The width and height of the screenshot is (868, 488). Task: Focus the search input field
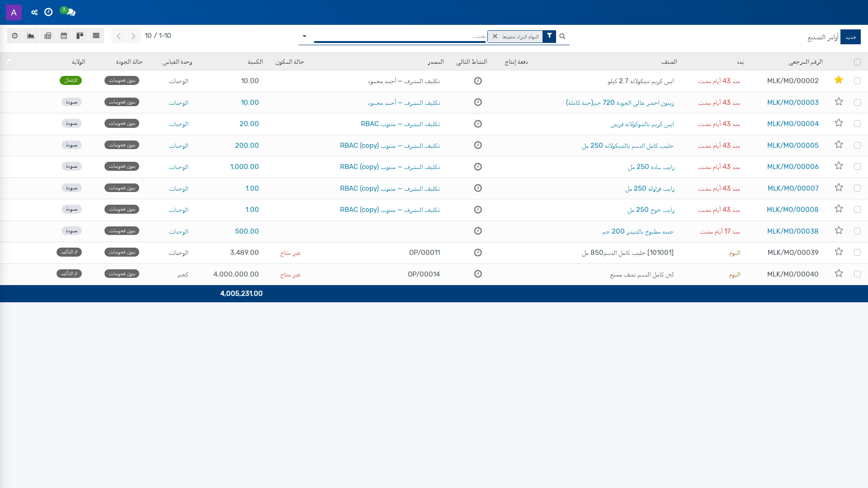(400, 36)
